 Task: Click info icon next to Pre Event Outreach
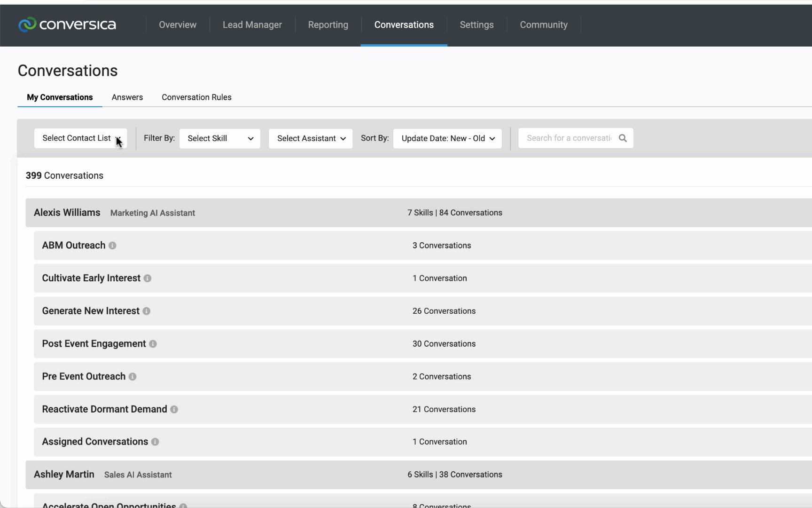[133, 377]
